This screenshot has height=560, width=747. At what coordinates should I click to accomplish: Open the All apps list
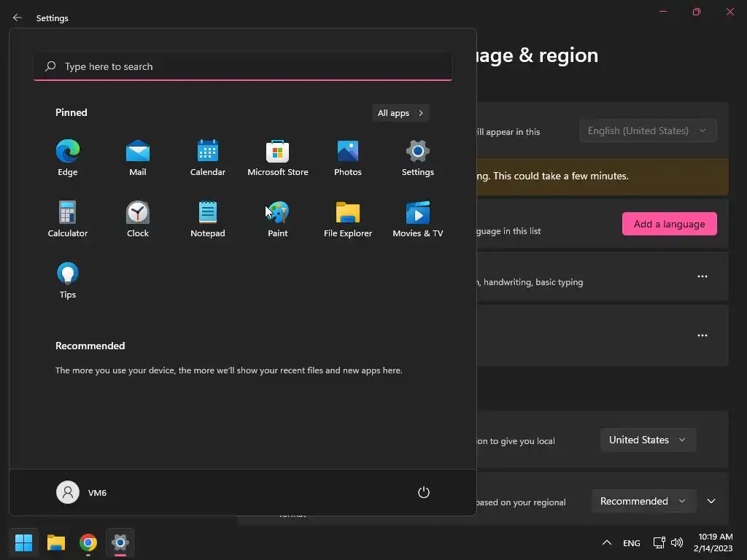400,113
